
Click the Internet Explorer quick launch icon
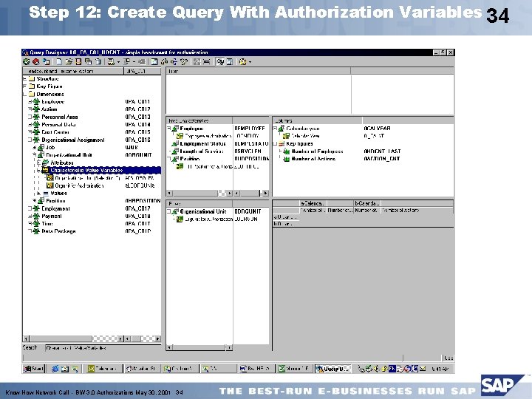[x=55, y=369]
